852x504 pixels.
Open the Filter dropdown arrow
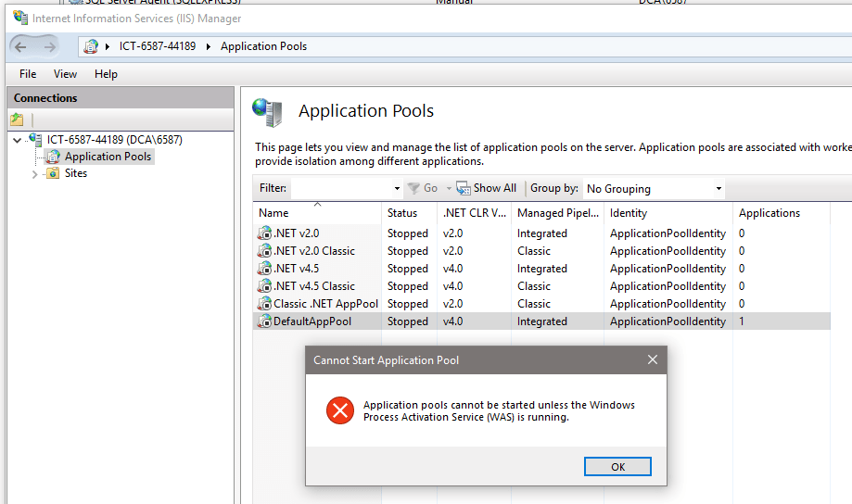tap(397, 188)
